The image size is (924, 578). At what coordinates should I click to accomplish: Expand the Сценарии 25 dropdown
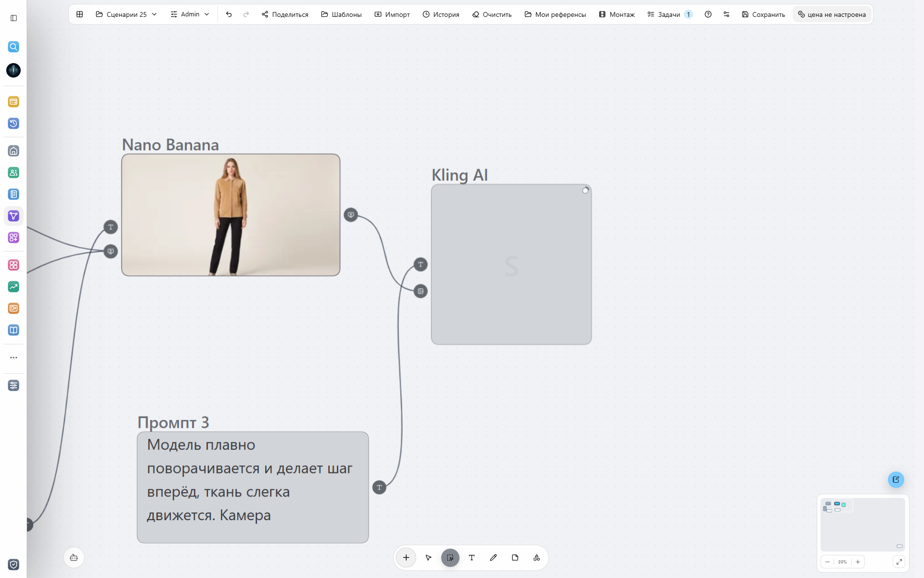coord(127,14)
